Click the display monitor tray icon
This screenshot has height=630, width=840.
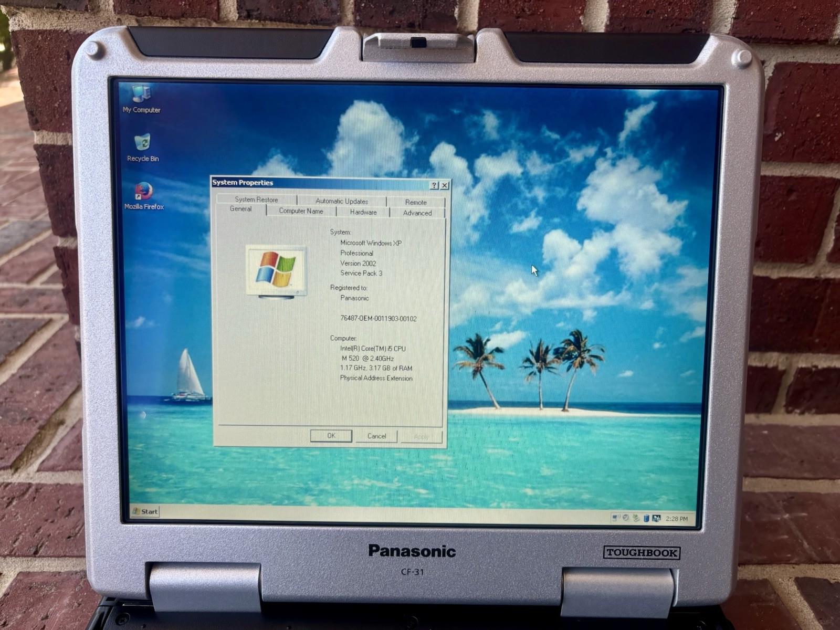[656, 518]
